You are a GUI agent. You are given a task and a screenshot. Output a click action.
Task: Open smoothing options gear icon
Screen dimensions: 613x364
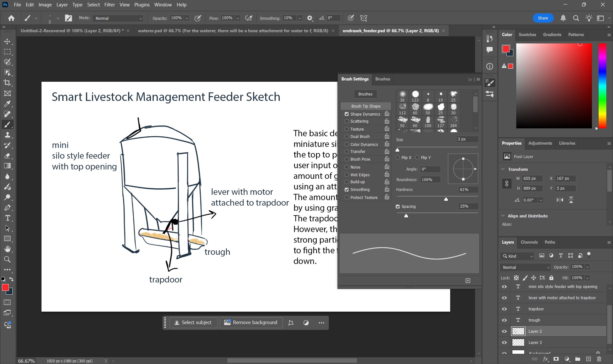(x=310, y=18)
